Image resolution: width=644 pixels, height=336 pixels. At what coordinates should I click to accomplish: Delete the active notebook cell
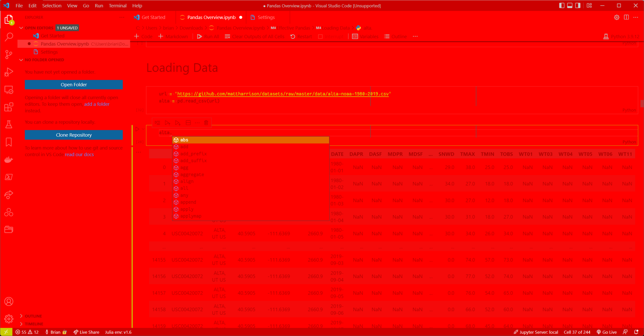pos(206,123)
